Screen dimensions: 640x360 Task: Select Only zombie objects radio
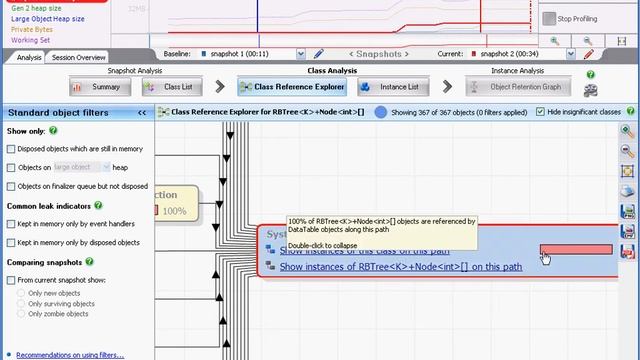[x=21, y=314]
